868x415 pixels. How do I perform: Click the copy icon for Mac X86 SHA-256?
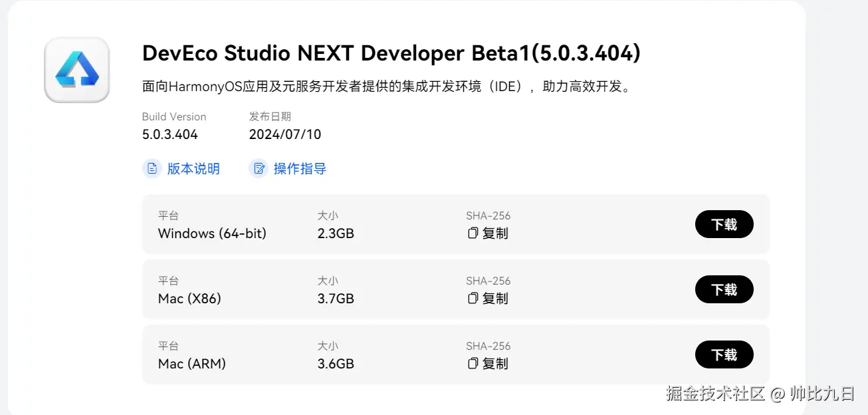pos(473,299)
